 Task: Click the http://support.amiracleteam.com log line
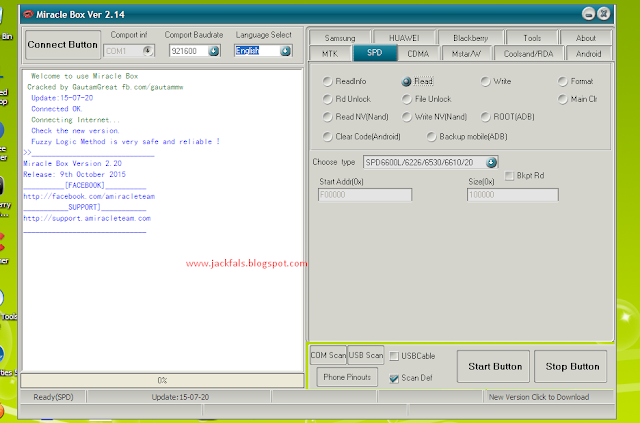pyautogui.click(x=87, y=218)
